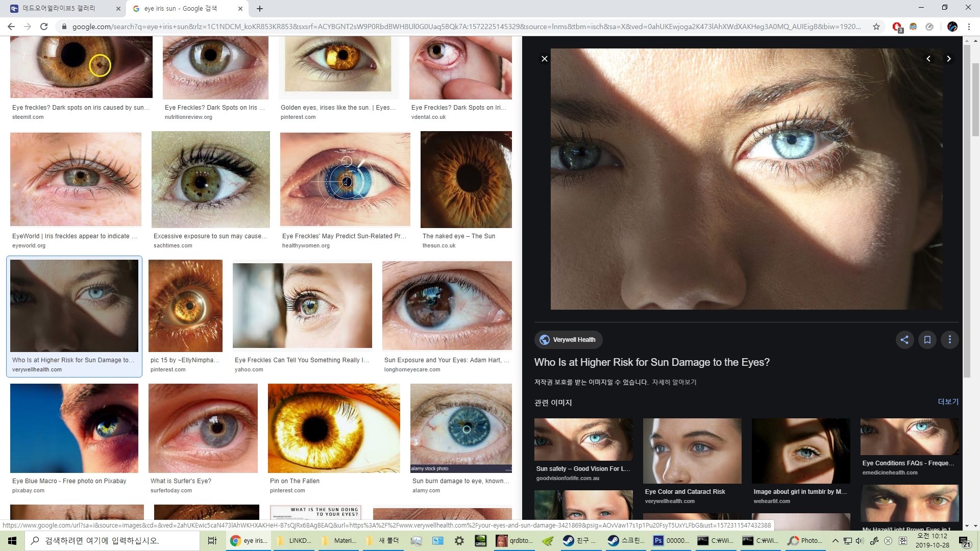980x551 pixels.
Task: Share the previewed image
Action: pos(904,340)
